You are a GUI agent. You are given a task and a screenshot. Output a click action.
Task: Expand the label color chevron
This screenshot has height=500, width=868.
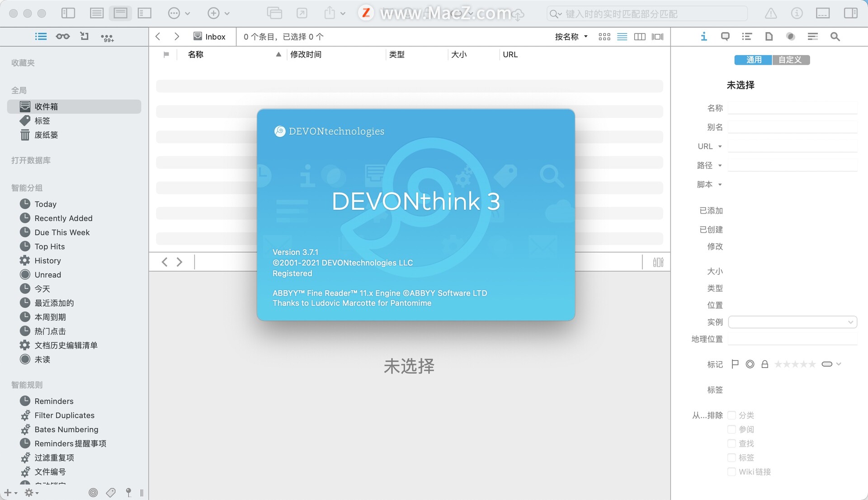click(839, 364)
